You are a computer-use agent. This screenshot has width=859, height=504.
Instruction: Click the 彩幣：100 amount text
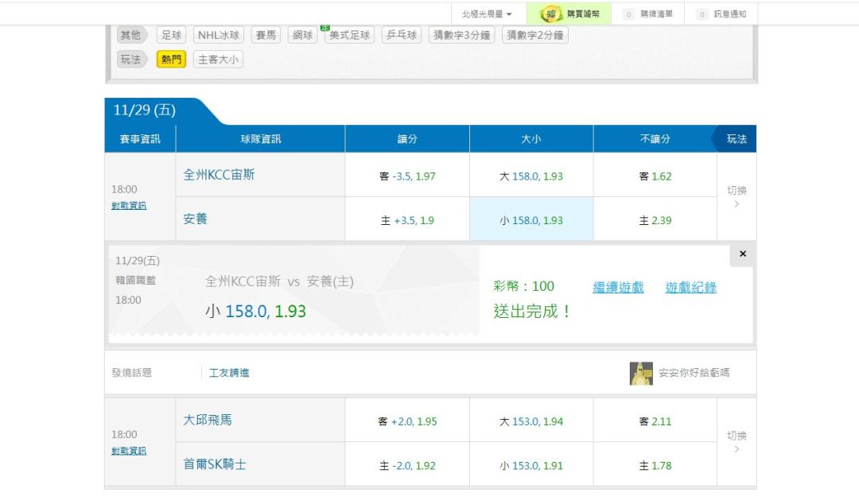point(523,286)
